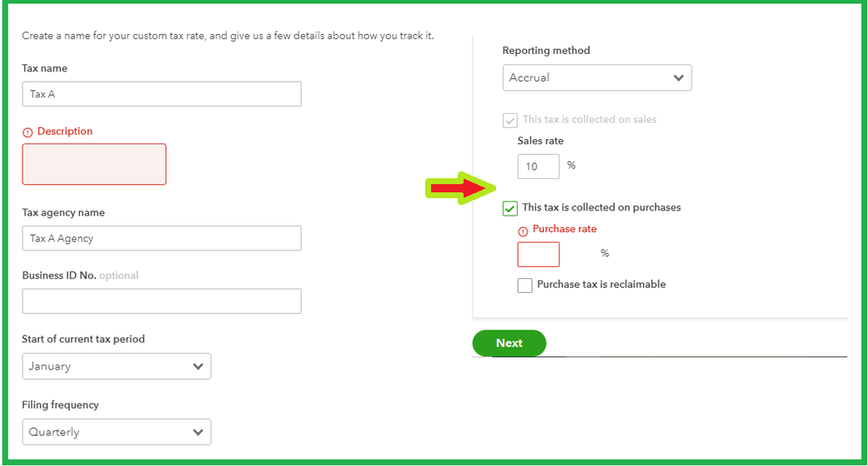Focus the empty Purchase rate box
Screen dimensions: 868x466
click(x=538, y=254)
